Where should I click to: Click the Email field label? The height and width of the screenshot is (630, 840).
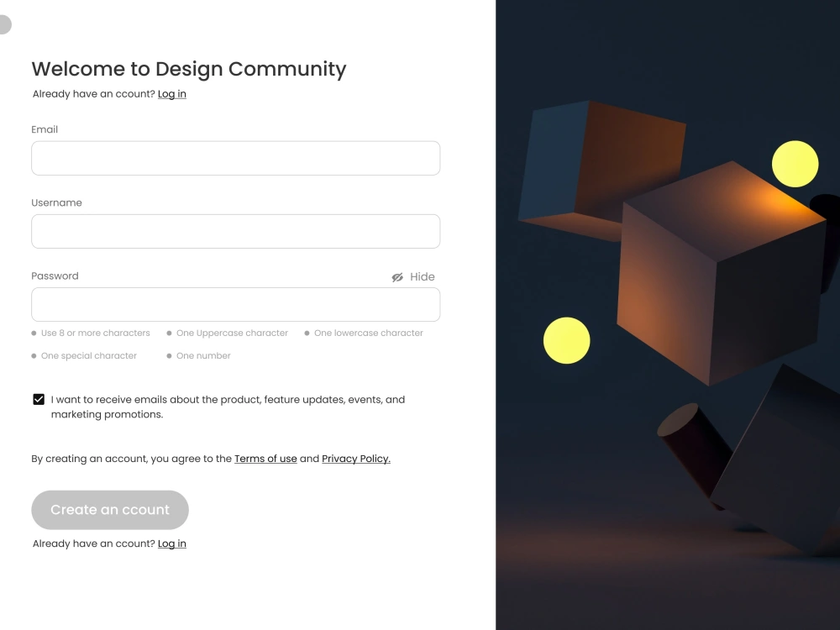coord(44,129)
